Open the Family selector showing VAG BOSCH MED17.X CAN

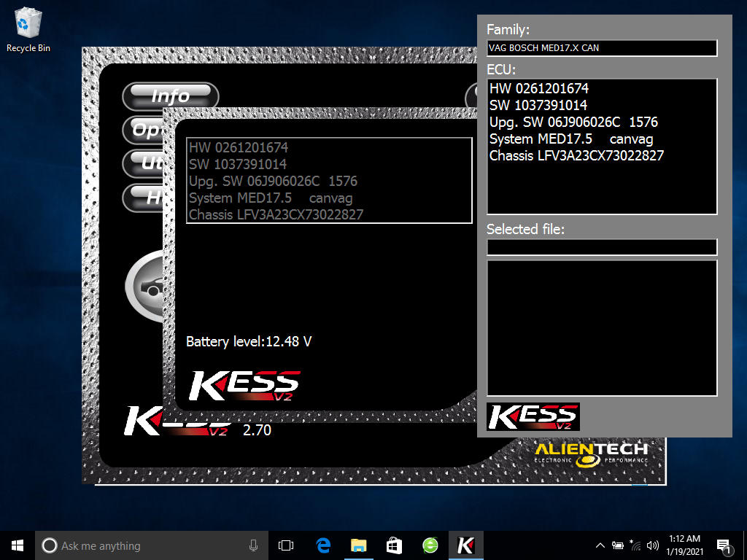(601, 48)
